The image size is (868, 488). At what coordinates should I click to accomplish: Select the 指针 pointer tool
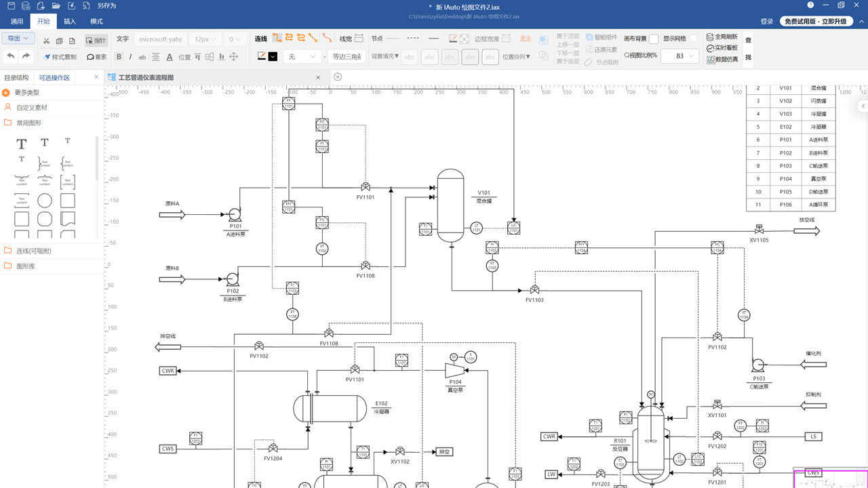96,41
